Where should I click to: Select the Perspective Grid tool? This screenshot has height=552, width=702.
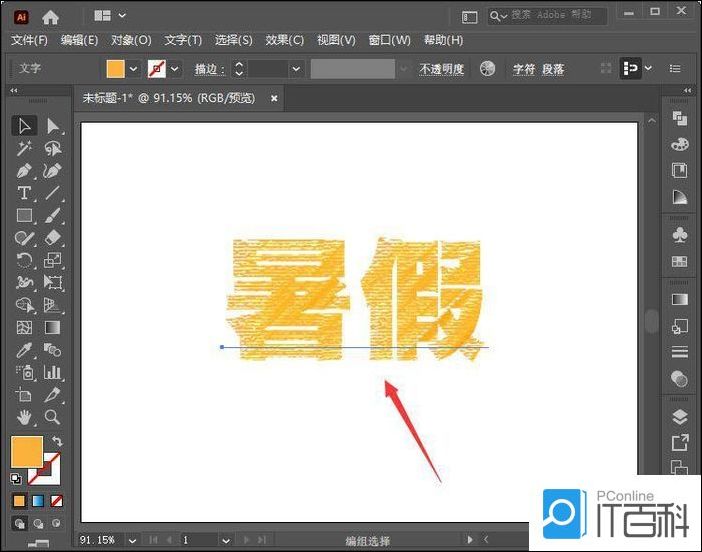(x=53, y=305)
